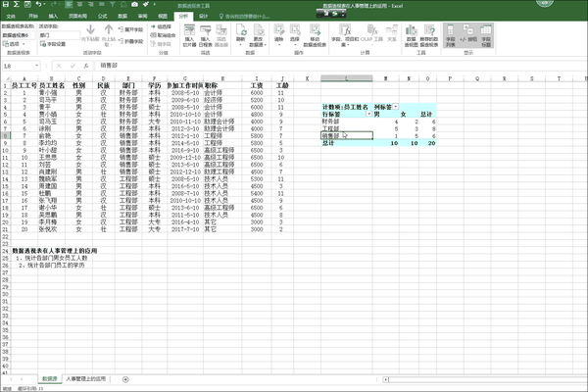This screenshot has width=588, height=392.
Task: Select row 24 header
Action: click(x=5, y=251)
